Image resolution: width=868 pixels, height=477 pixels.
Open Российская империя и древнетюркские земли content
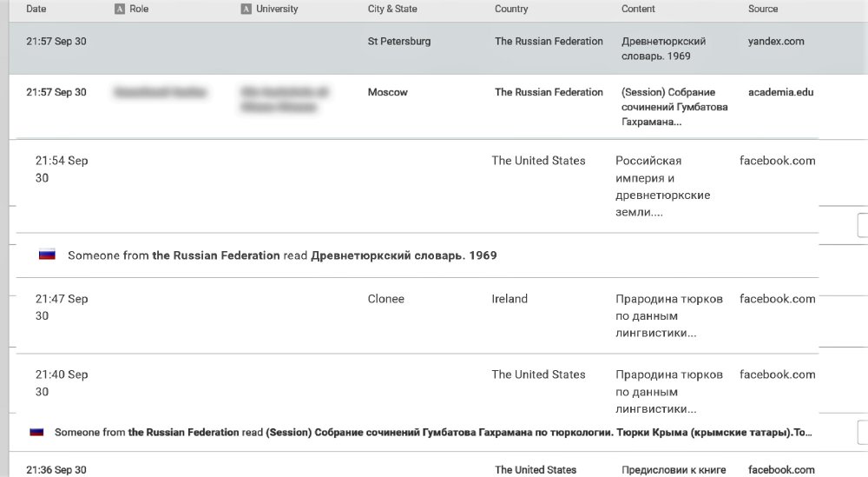pos(662,186)
